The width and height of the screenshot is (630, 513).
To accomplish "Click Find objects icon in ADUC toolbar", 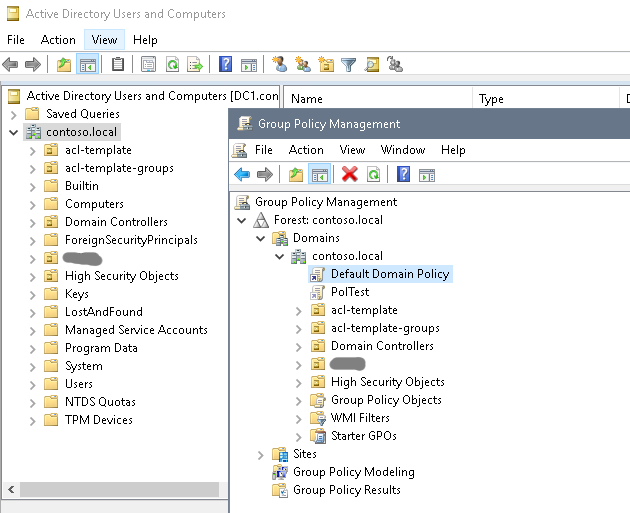I will point(372,64).
